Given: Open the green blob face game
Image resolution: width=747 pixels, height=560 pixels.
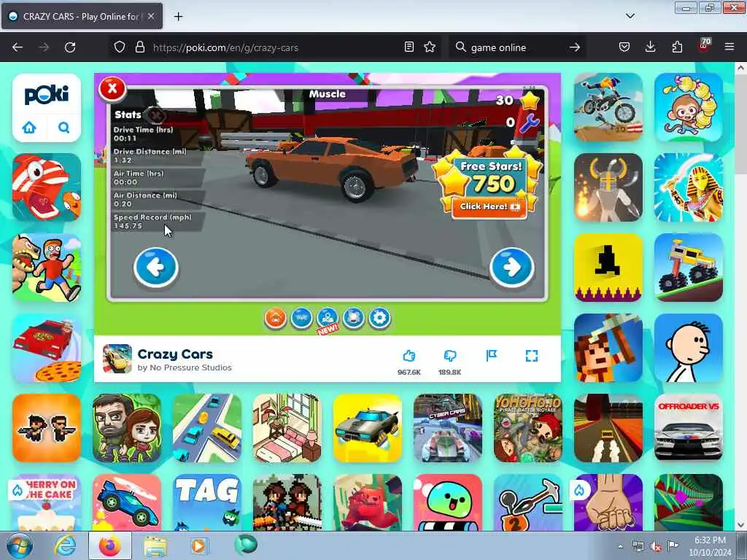Looking at the screenshot, I should pos(448,502).
